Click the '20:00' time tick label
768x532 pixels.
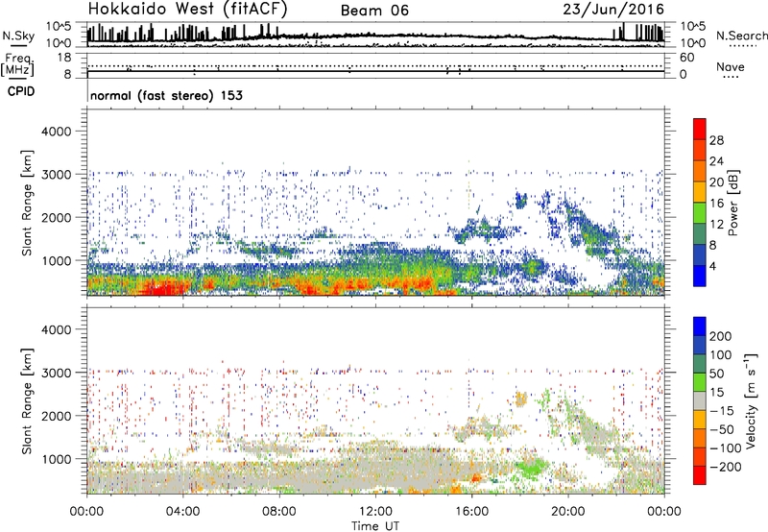click(x=567, y=512)
